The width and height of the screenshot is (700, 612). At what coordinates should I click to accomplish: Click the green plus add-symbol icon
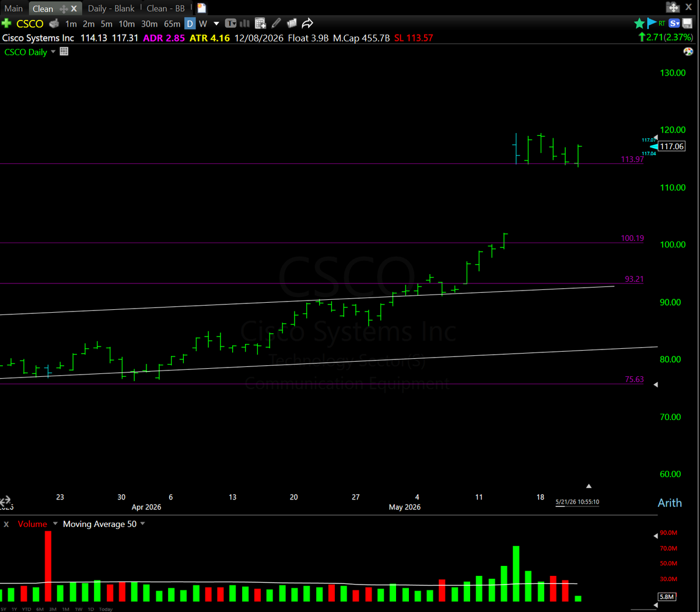6,23
